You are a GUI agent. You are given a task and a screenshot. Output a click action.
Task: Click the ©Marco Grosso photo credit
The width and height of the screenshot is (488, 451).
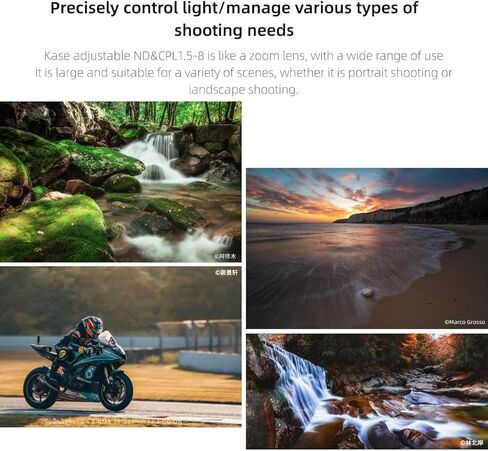click(465, 322)
